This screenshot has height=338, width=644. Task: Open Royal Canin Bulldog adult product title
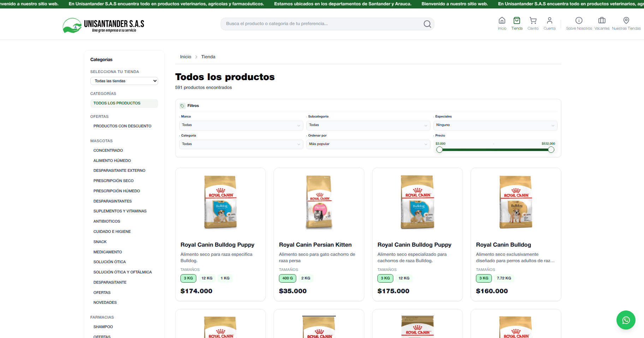503,245
